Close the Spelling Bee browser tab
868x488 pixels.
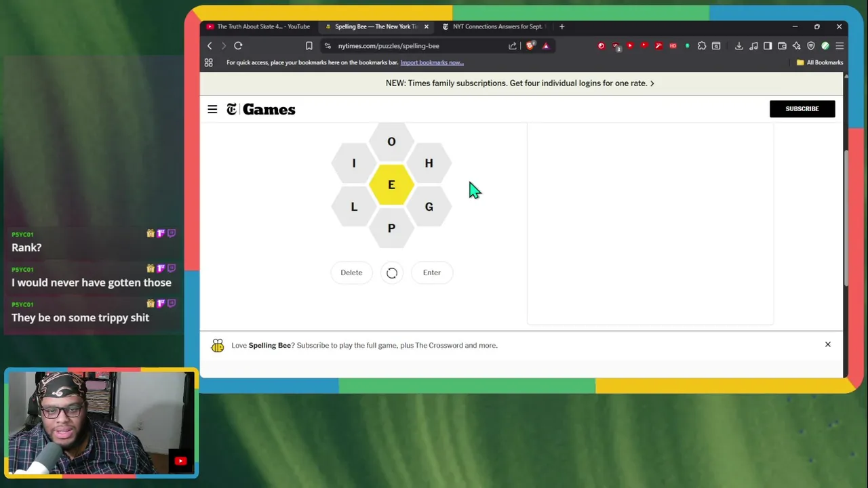point(426,26)
